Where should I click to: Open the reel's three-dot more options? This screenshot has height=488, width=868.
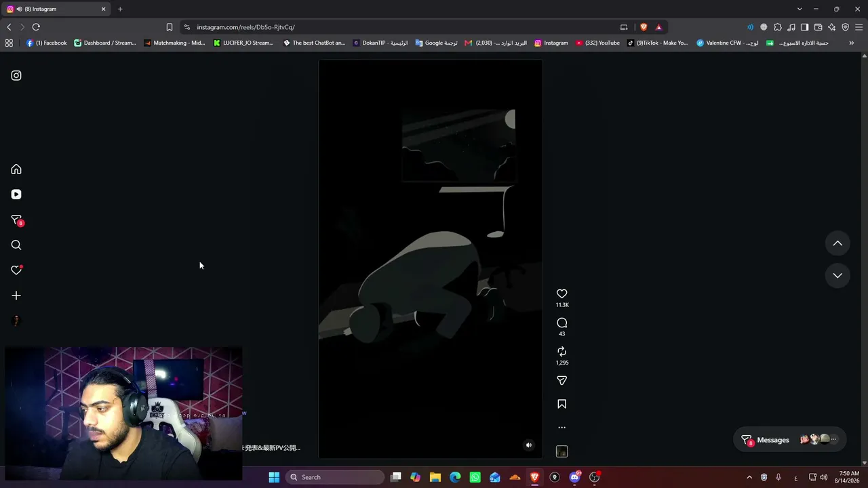coord(561,428)
